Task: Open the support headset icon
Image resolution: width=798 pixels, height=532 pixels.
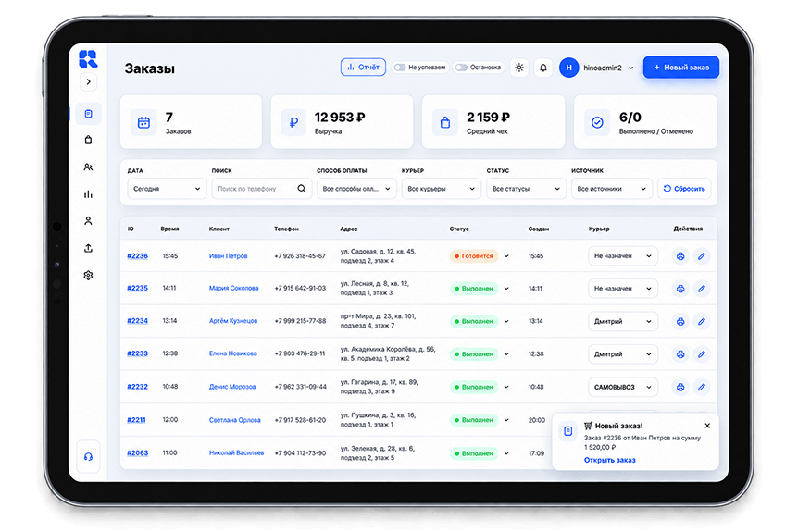Action: click(89, 457)
